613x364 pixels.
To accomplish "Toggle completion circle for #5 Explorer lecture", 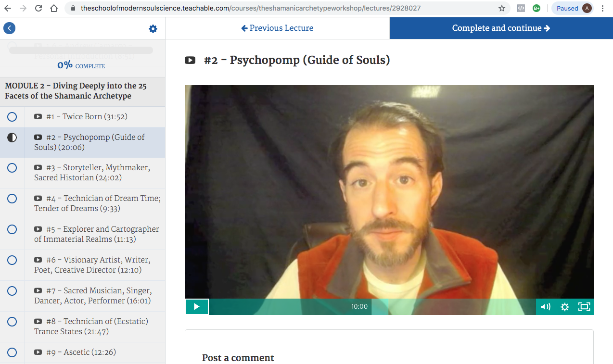I will (12, 229).
